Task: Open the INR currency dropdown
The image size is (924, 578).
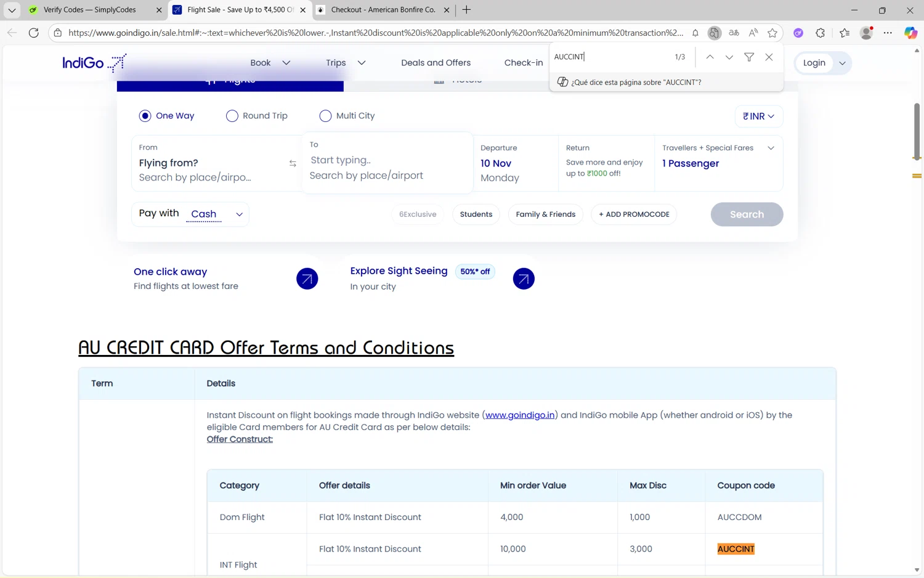Action: (x=759, y=116)
